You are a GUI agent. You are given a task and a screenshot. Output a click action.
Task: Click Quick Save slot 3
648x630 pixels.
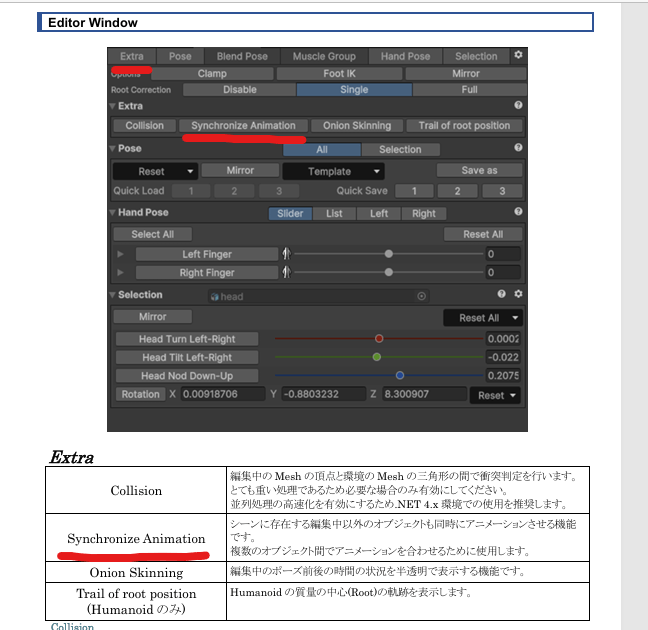click(502, 191)
